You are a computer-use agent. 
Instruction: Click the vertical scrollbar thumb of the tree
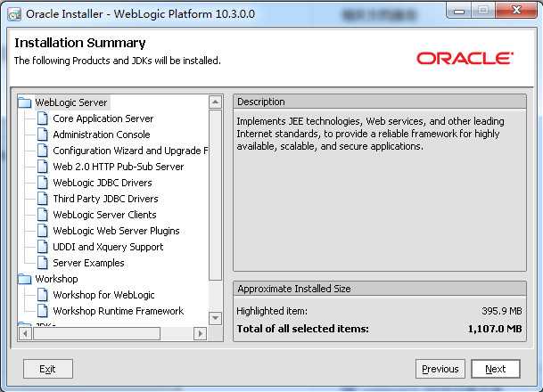coord(216,195)
